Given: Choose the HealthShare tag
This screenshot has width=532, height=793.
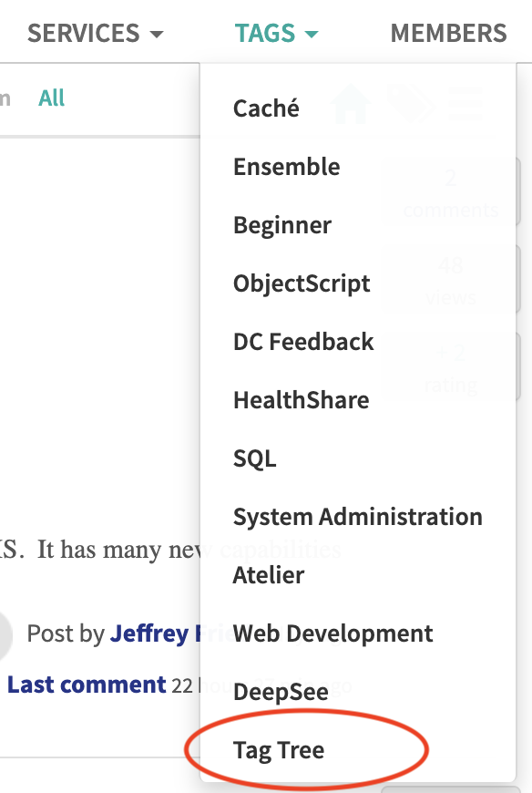Looking at the screenshot, I should 302,400.
